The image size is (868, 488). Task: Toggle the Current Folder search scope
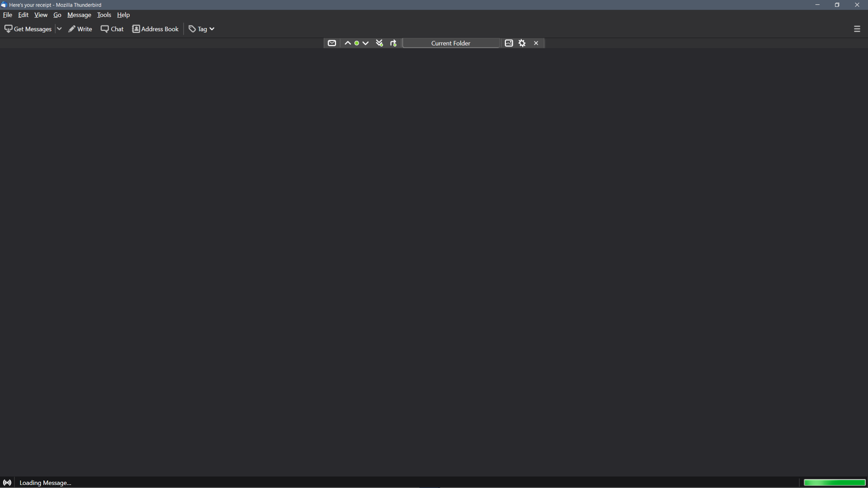[450, 43]
